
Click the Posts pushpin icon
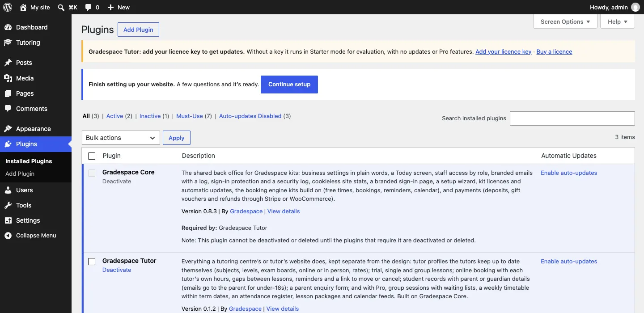pos(8,63)
